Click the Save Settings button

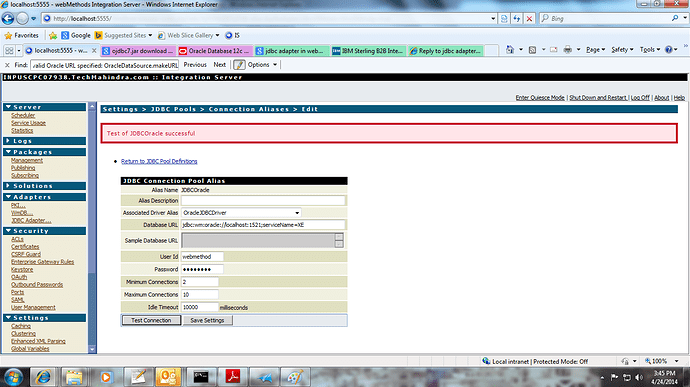point(207,321)
